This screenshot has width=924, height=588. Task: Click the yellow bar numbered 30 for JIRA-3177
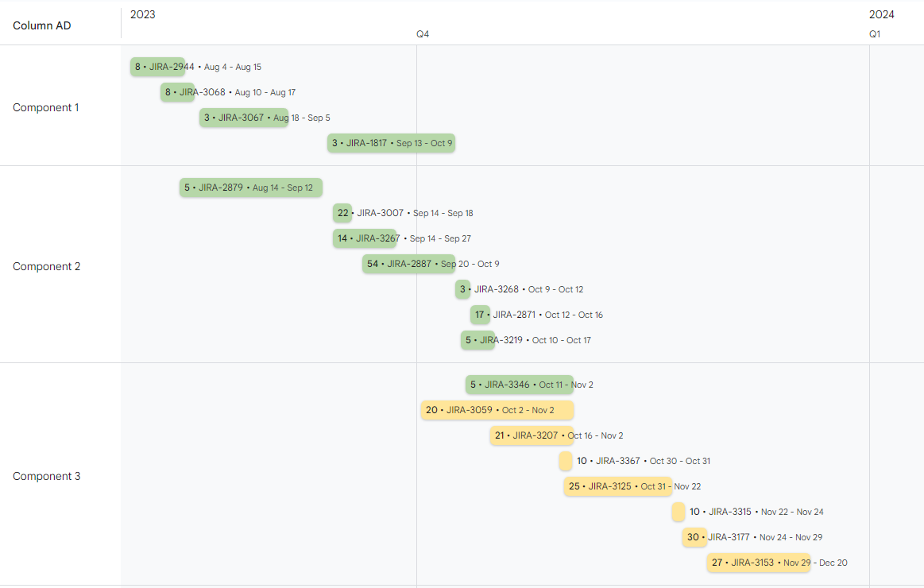[694, 536]
